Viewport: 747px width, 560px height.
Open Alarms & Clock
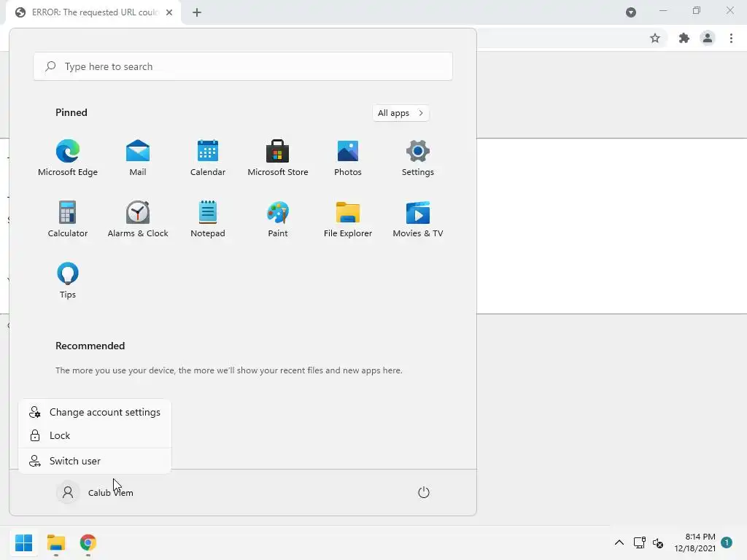pyautogui.click(x=138, y=219)
